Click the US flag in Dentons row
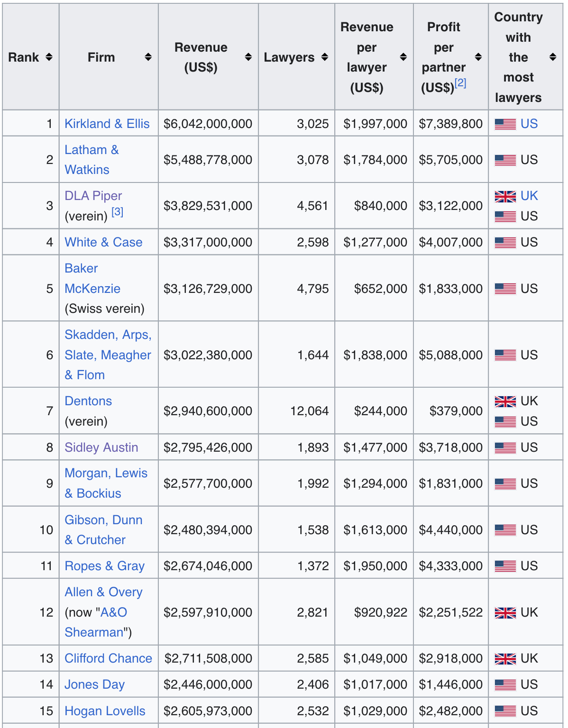 pyautogui.click(x=505, y=422)
